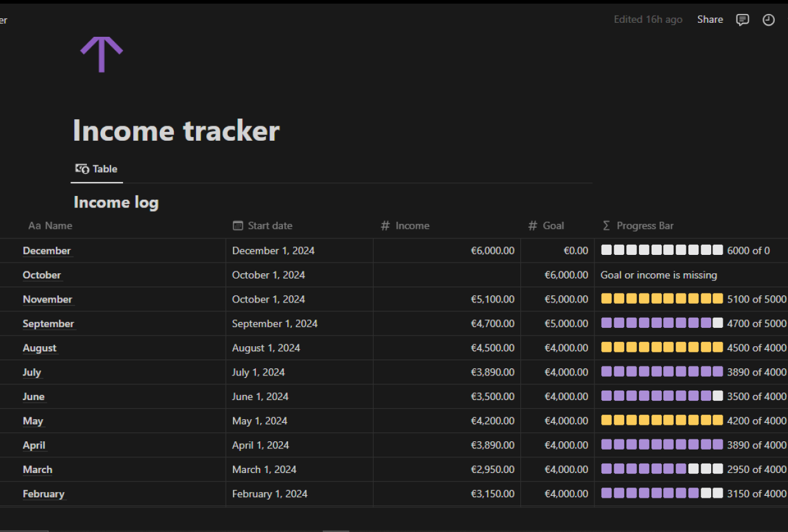Viewport: 788px width, 532px height.
Task: Click the December 1, 2024 date cell
Action: (299, 250)
